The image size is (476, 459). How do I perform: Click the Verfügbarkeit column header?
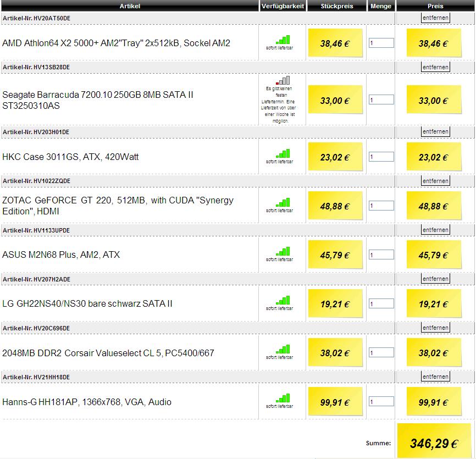pos(283,5)
